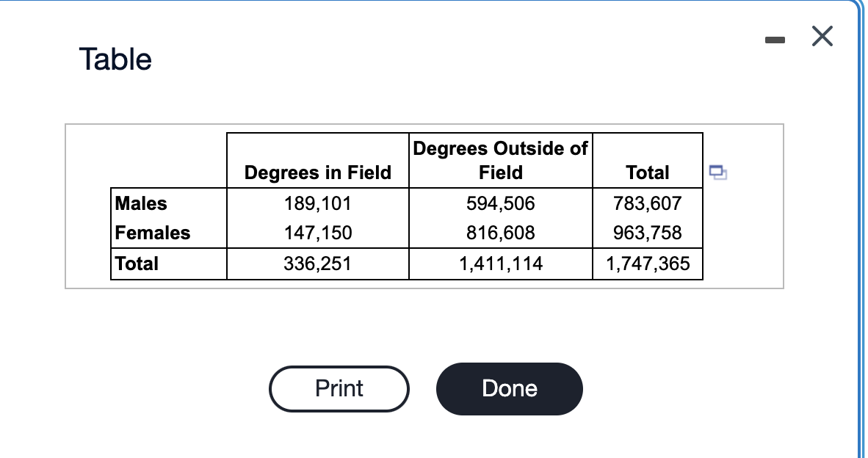
Task: Select the value 189,101
Action: (318, 203)
